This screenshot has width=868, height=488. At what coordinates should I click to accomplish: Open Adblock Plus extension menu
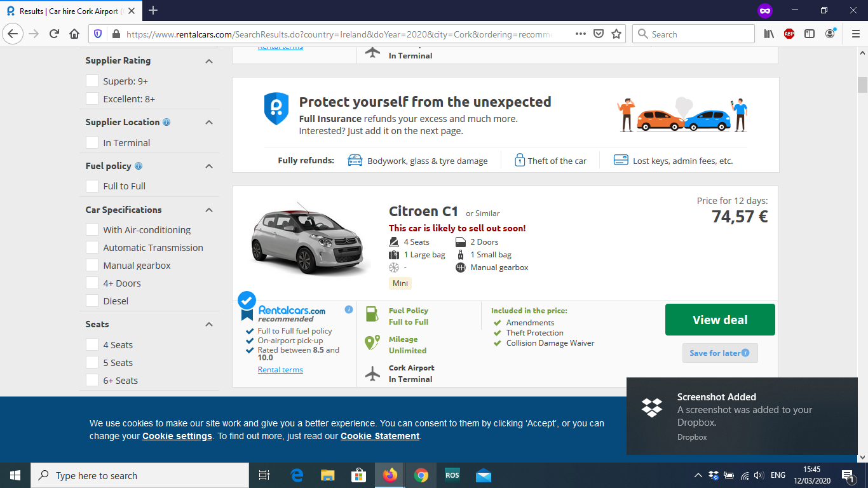789,34
